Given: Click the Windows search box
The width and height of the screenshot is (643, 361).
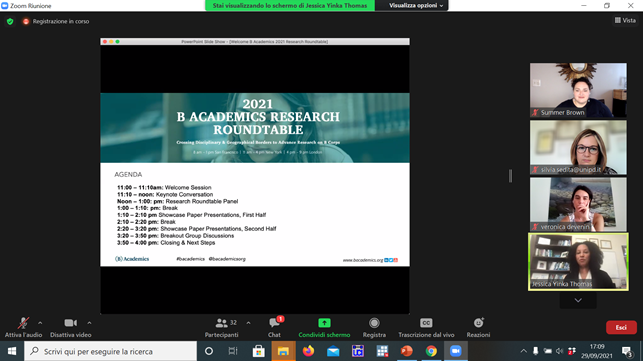Looking at the screenshot, I should click(111, 351).
